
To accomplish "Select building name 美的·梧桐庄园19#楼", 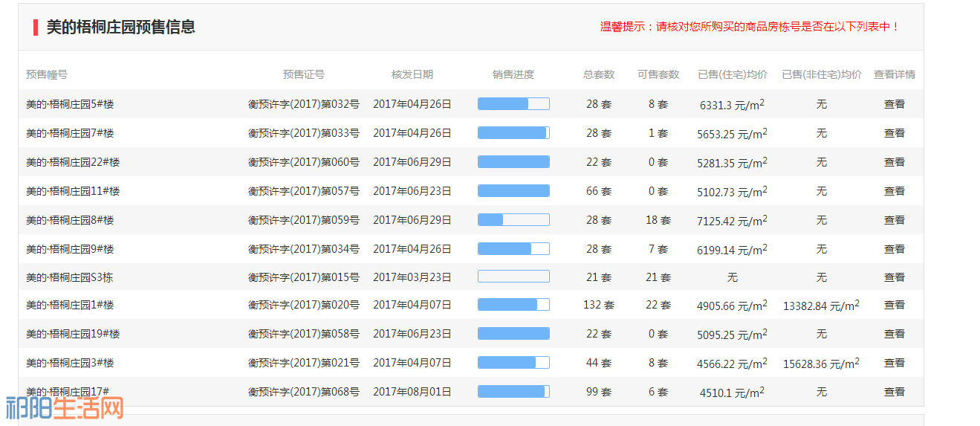I will coord(73,334).
